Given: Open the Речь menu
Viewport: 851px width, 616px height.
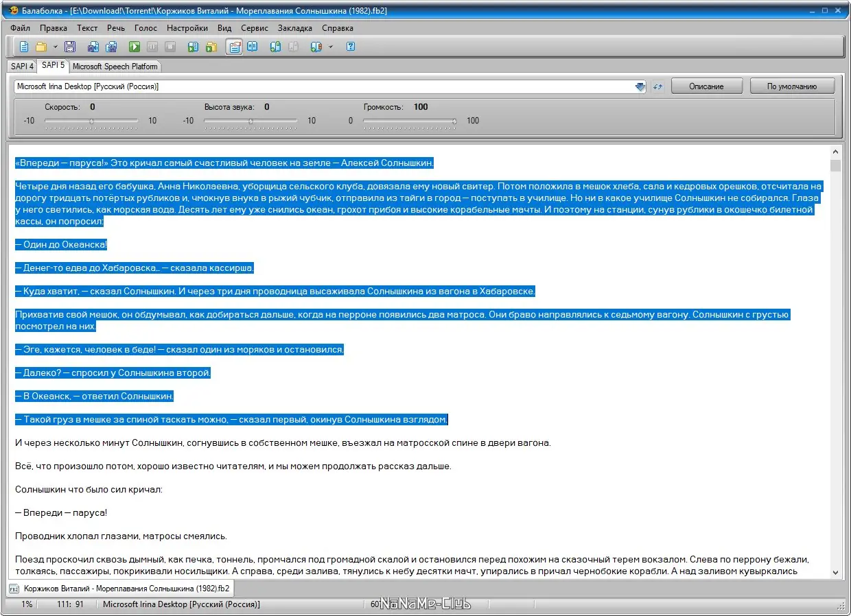Looking at the screenshot, I should coord(116,28).
